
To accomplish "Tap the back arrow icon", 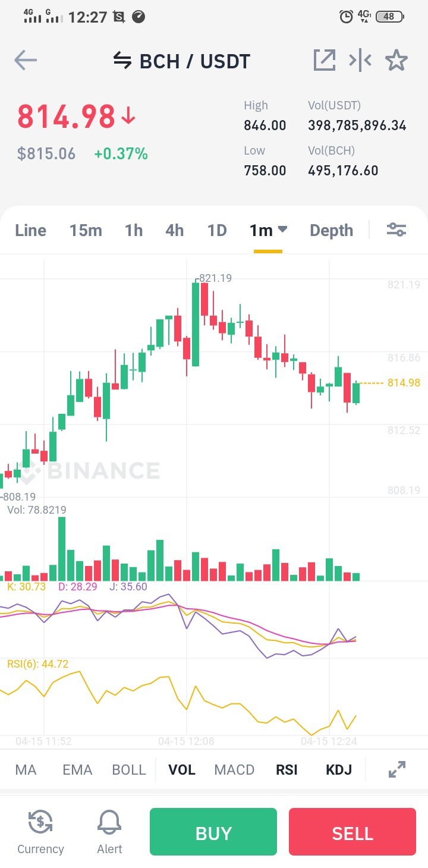I will click(26, 61).
